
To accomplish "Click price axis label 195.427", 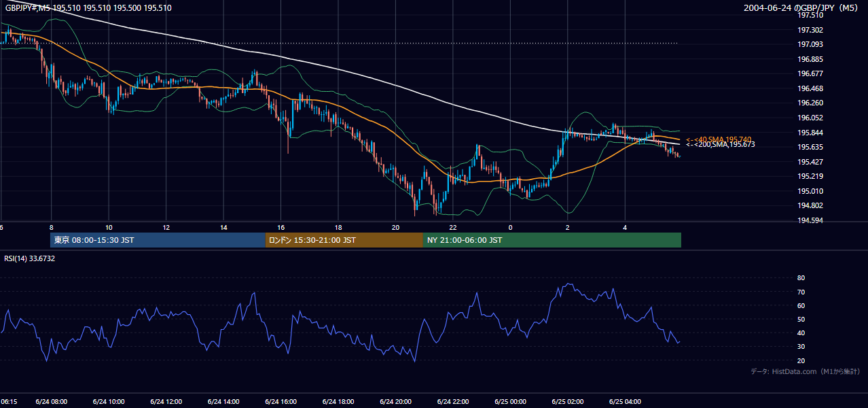I will click(811, 162).
